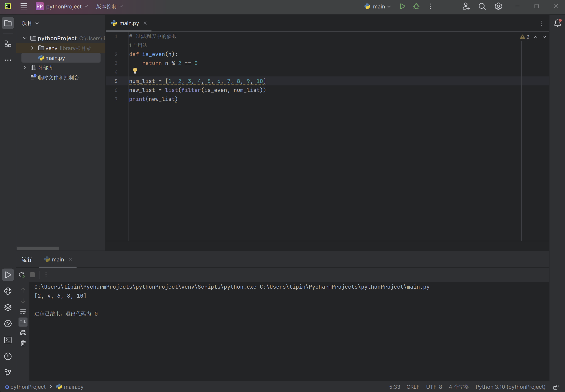This screenshot has width=565, height=392.
Task: Open warnings indicator showing 2
Action: [x=525, y=37]
